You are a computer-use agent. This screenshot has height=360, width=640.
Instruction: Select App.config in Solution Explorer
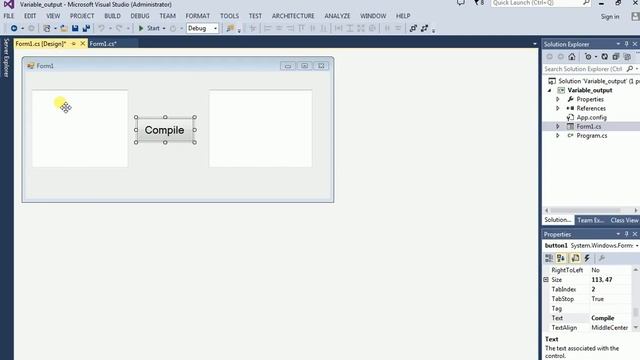[591, 118]
